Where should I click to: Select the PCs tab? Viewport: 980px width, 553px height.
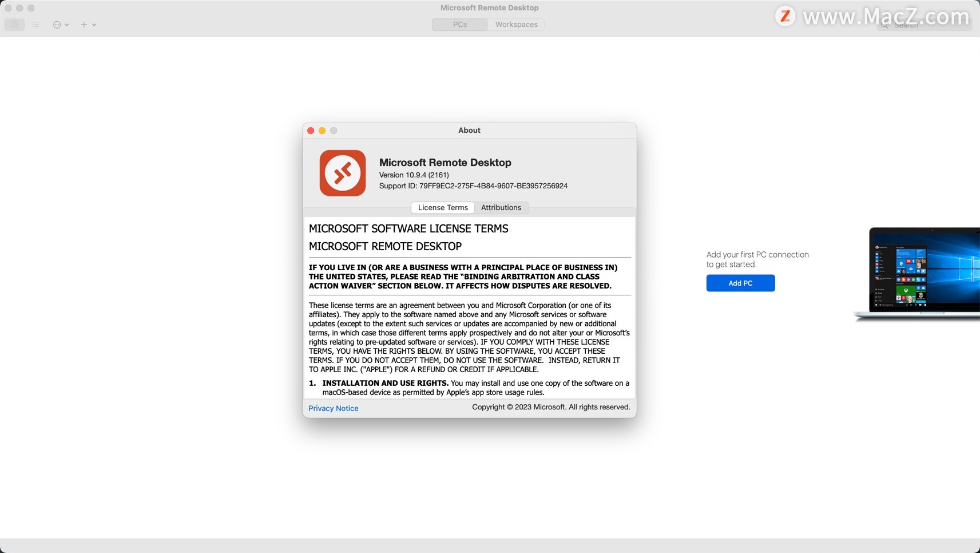click(x=460, y=25)
